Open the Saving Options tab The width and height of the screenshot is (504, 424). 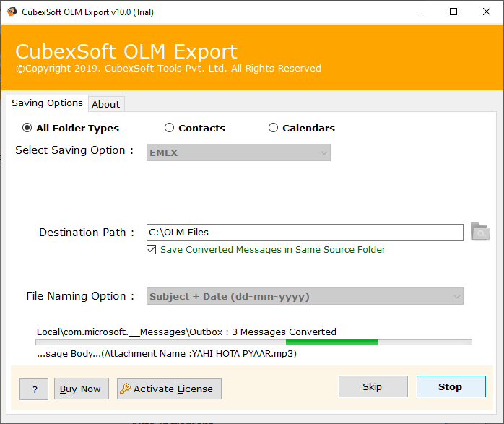(x=47, y=103)
